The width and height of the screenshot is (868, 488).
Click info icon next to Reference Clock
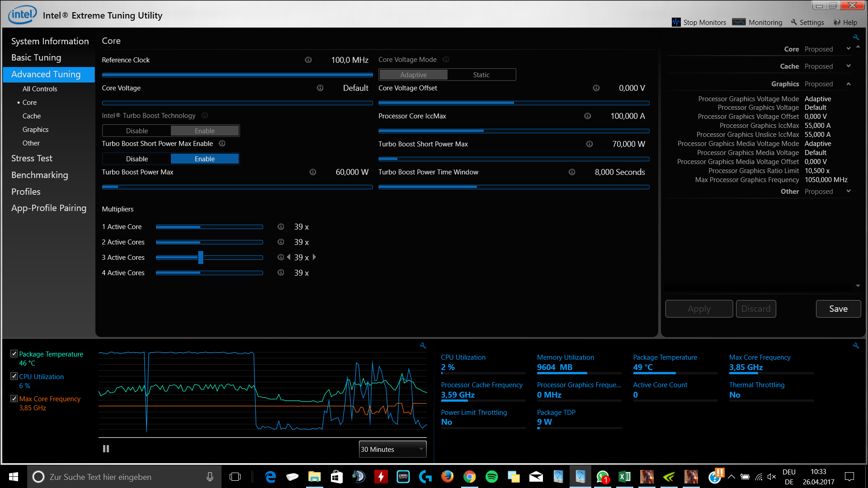[308, 60]
